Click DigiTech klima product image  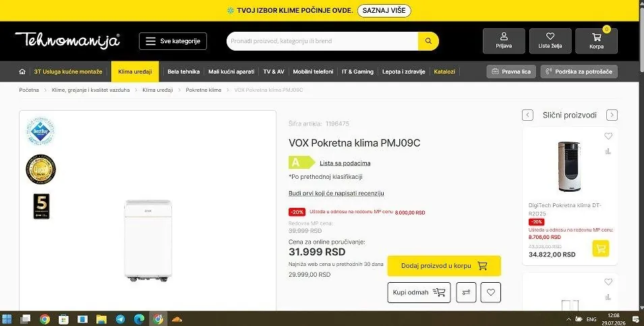[570, 166]
